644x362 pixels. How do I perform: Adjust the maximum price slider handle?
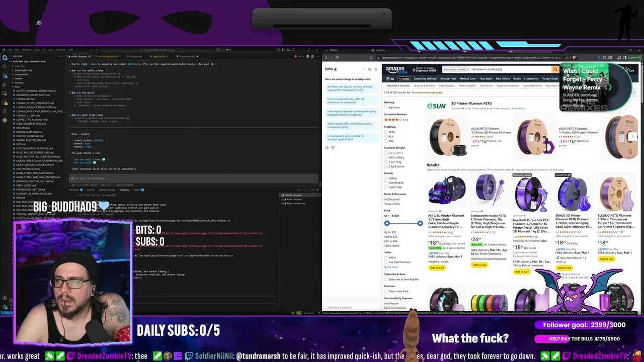pyautogui.click(x=420, y=223)
